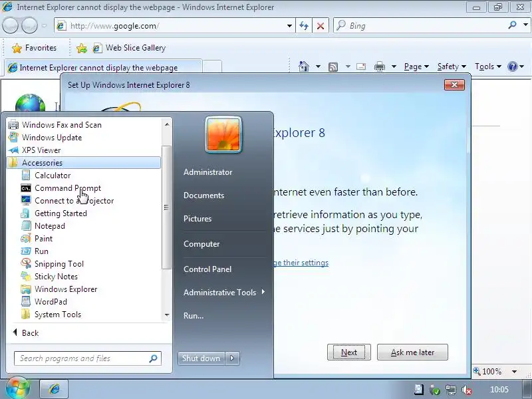Click the settings link in setup dialog
Image resolution: width=532 pixels, height=399 pixels.
(x=301, y=263)
